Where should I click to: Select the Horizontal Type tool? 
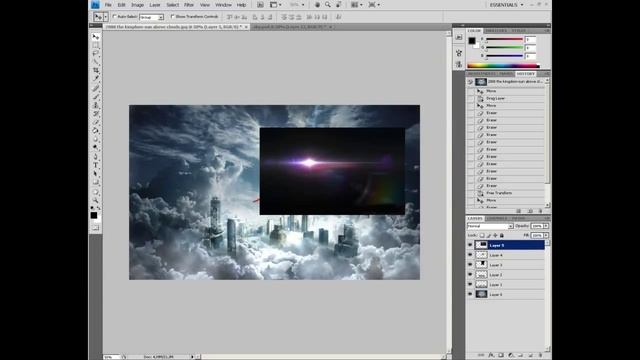click(x=96, y=165)
